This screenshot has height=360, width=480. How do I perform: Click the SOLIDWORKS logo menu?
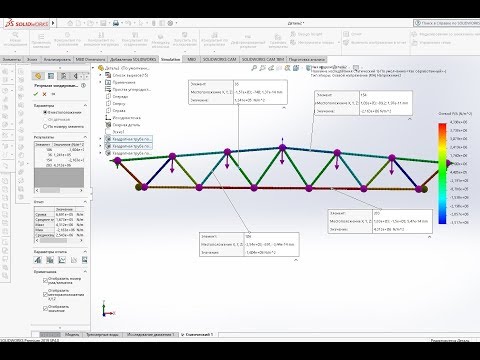(x=27, y=23)
